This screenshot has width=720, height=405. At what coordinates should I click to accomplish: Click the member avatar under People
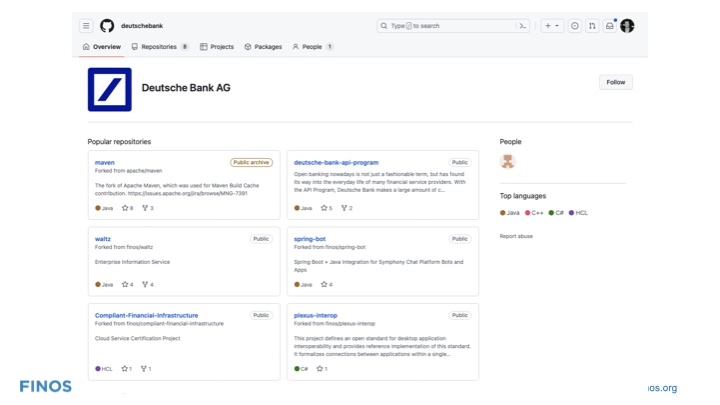point(507,161)
